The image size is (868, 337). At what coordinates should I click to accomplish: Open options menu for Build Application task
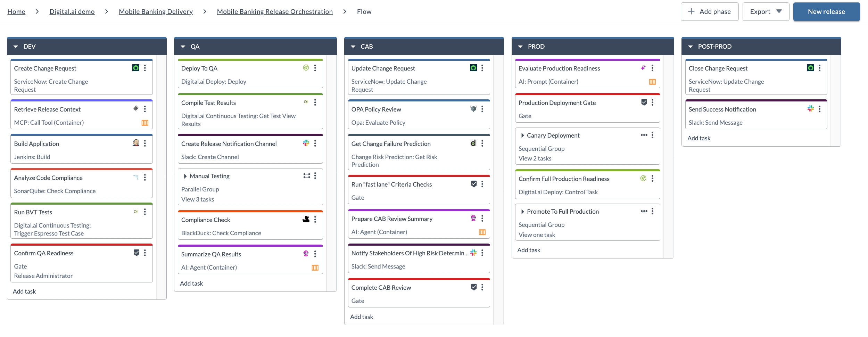pos(145,143)
